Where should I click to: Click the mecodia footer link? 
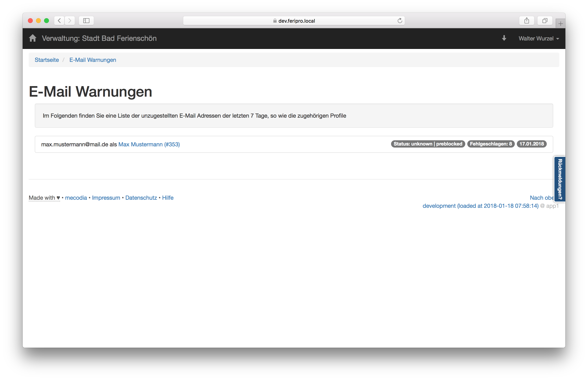[76, 198]
